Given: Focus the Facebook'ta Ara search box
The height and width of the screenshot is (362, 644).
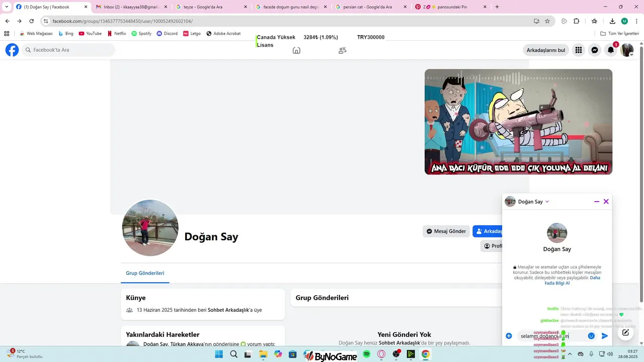Looking at the screenshot, I should tap(68, 50).
